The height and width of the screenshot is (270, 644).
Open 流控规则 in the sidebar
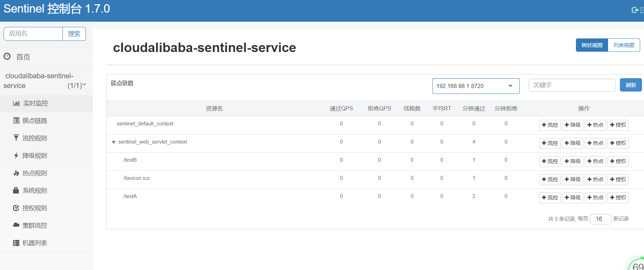tap(46, 138)
